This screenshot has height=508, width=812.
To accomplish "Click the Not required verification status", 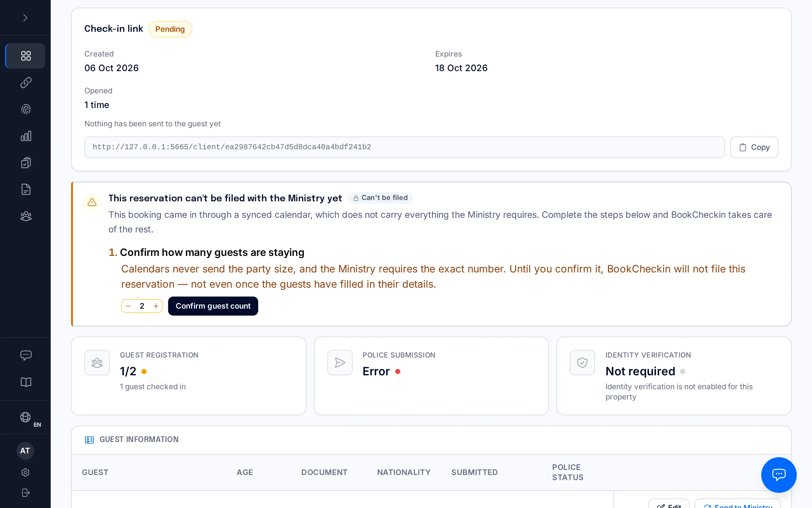I will [640, 371].
